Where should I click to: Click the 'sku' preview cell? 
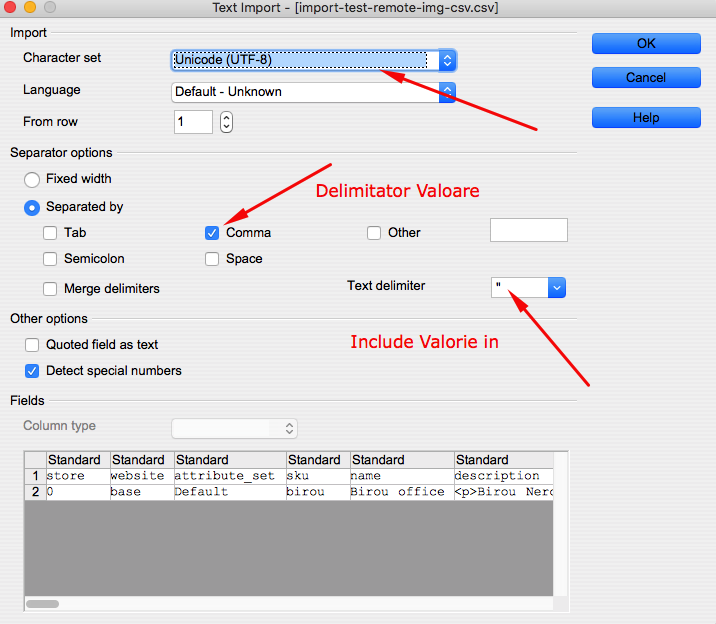tap(318, 476)
